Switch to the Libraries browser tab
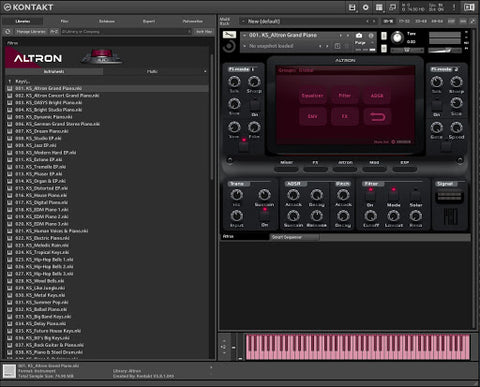 coord(23,21)
